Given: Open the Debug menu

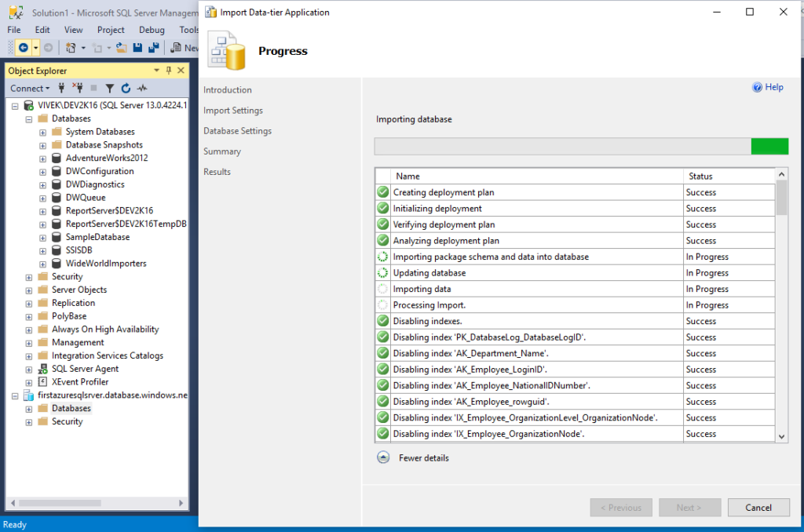Looking at the screenshot, I should (x=152, y=29).
